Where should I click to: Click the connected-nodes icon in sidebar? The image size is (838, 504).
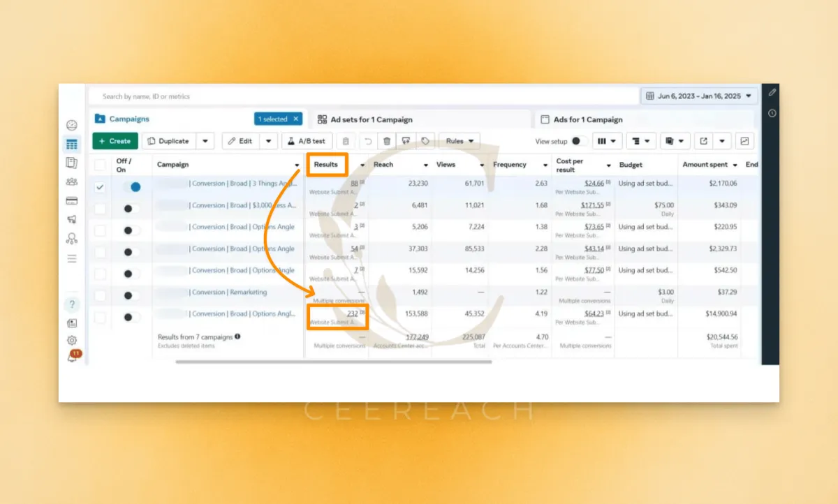click(x=71, y=238)
